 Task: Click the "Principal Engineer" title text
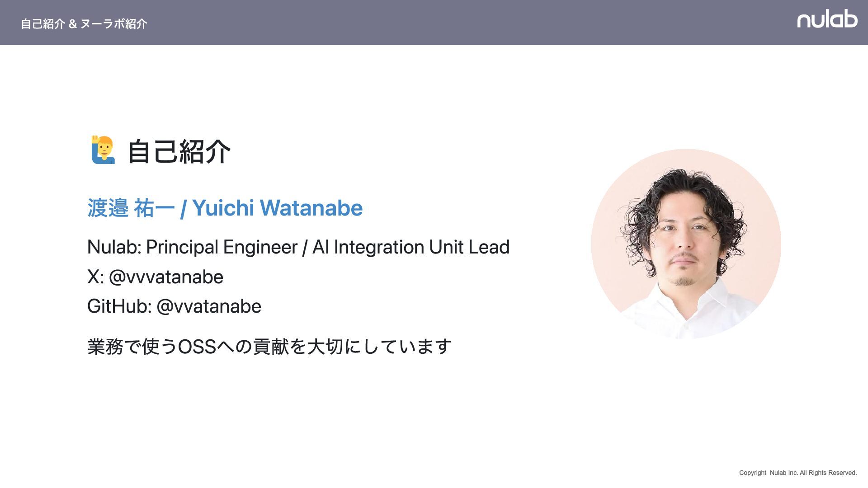pos(222,247)
